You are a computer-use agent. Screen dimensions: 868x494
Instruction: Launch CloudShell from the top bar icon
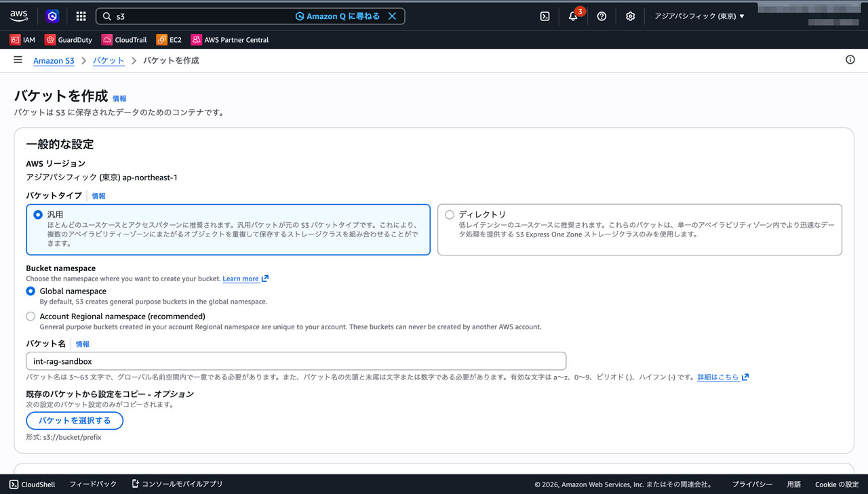(545, 16)
